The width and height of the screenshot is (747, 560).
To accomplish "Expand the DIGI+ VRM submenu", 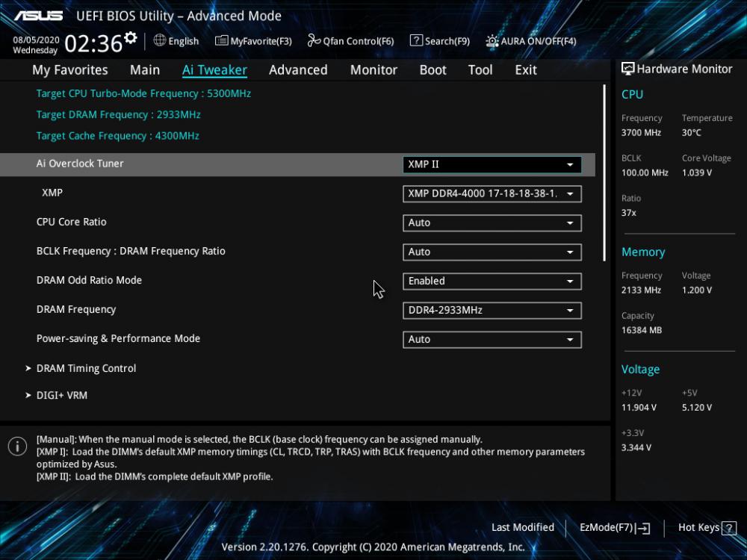I will pos(56,395).
